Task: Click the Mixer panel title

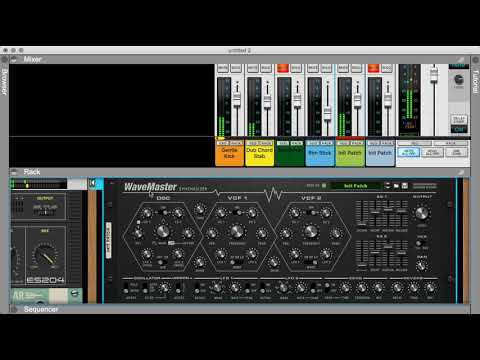Action: pos(32,60)
